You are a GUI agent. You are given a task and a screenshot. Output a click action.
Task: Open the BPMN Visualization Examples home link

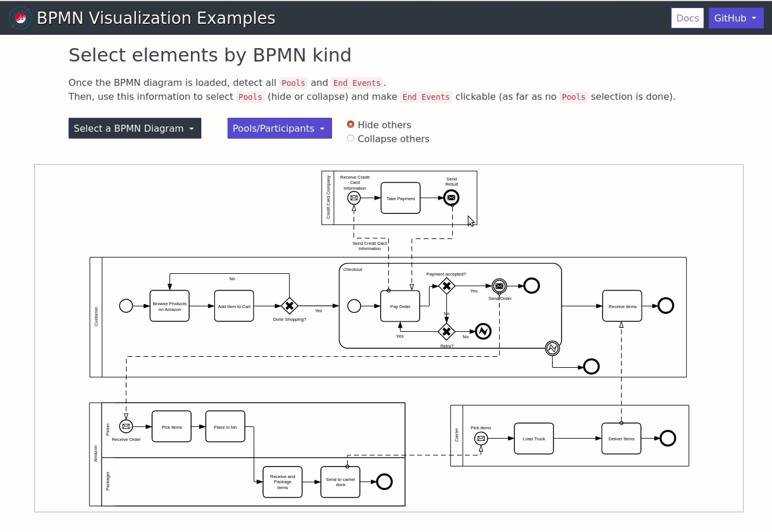[156, 18]
